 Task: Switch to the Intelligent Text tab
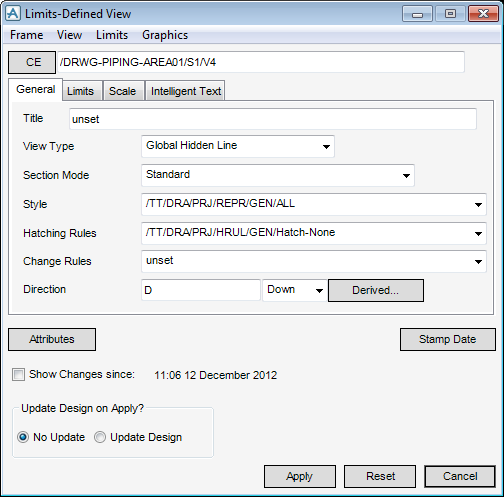tap(185, 91)
